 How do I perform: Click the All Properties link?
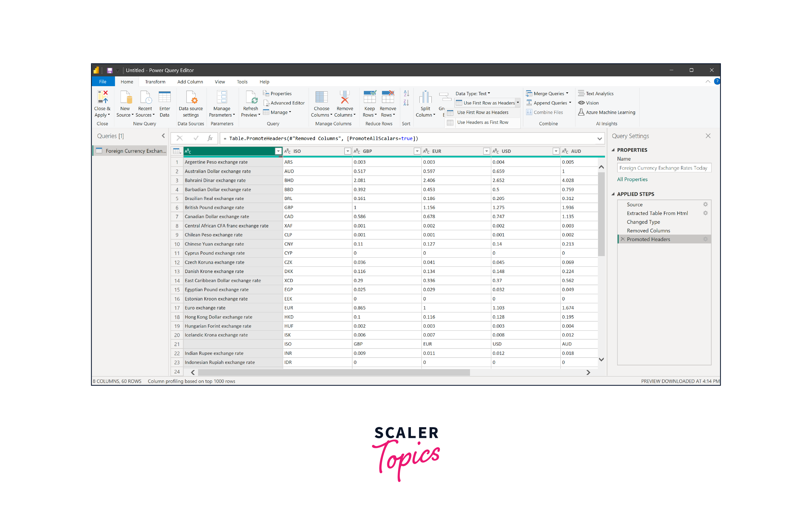(x=632, y=179)
